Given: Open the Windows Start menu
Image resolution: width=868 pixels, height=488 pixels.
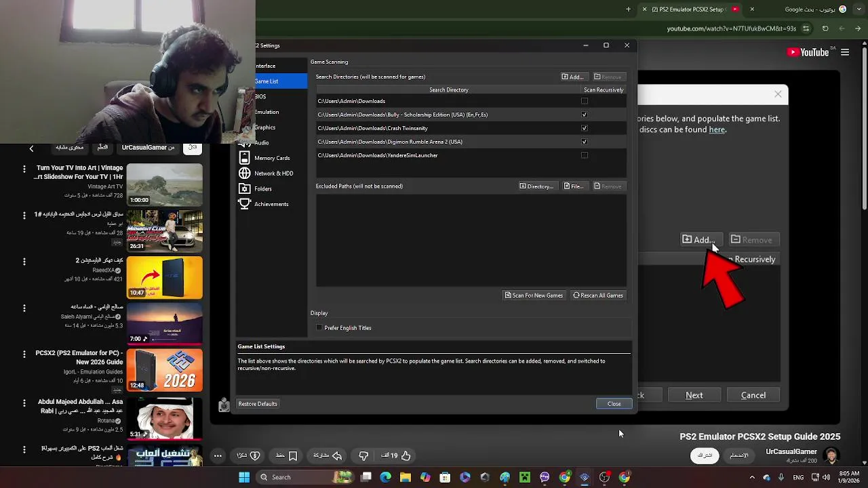Looking at the screenshot, I should point(244,477).
